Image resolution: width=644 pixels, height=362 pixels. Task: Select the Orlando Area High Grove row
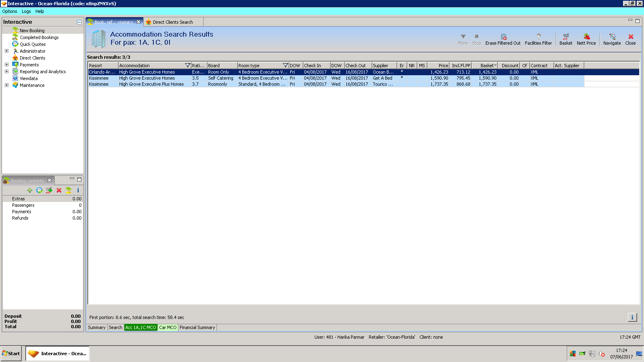[x=364, y=72]
